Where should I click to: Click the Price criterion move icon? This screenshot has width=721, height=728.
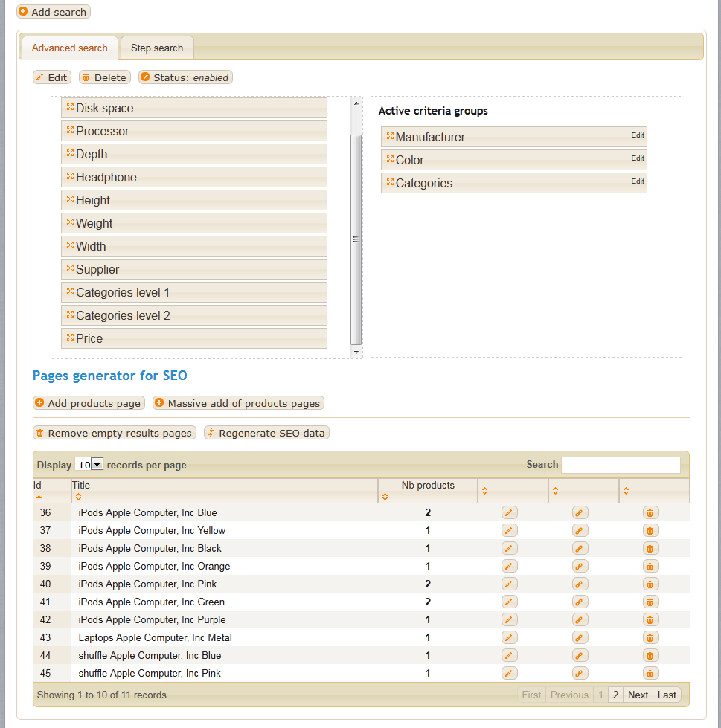tap(70, 338)
